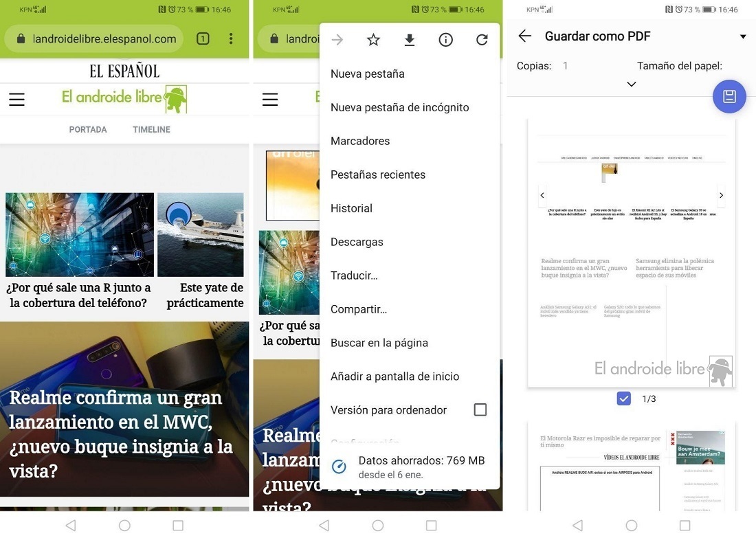Open Historial from Chrome menu
The width and height of the screenshot is (756, 540).
(409, 208)
